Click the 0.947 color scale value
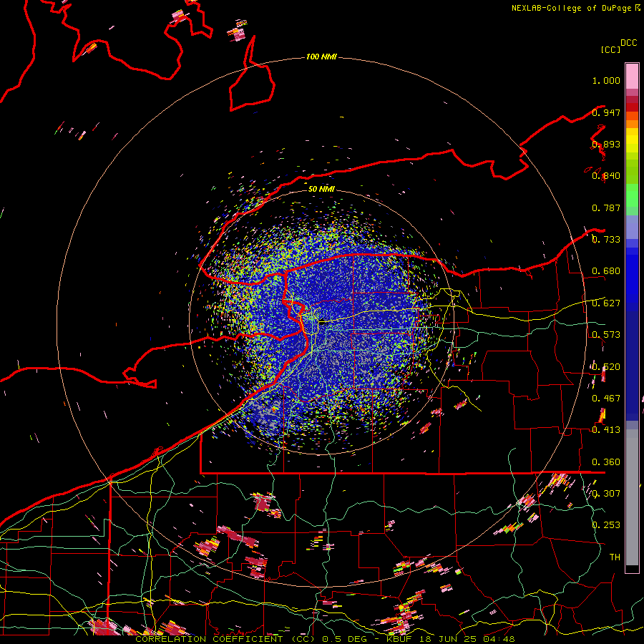This screenshot has width=644, height=644. (x=606, y=112)
